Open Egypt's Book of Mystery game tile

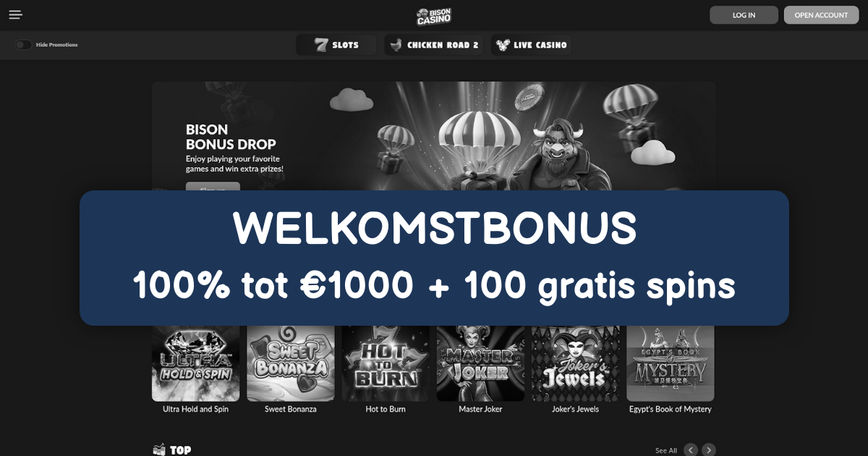(671, 363)
